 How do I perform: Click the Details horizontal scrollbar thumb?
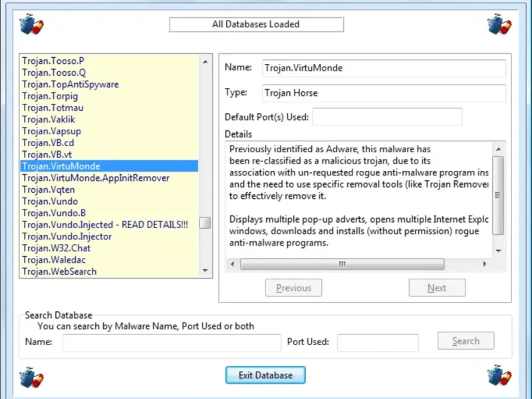(342, 264)
